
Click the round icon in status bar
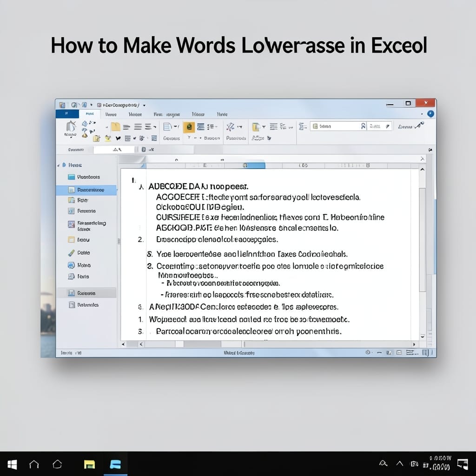[368, 352]
